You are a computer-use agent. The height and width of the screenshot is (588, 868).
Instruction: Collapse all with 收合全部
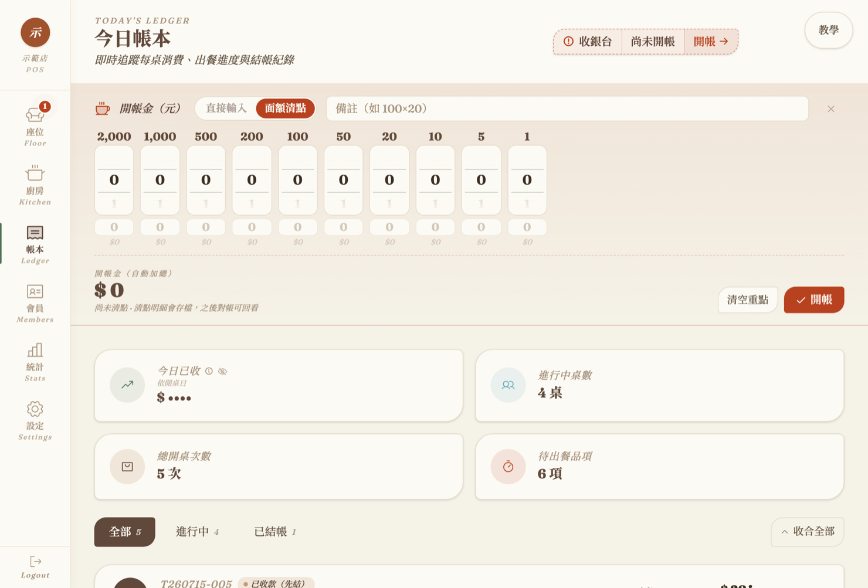point(808,532)
